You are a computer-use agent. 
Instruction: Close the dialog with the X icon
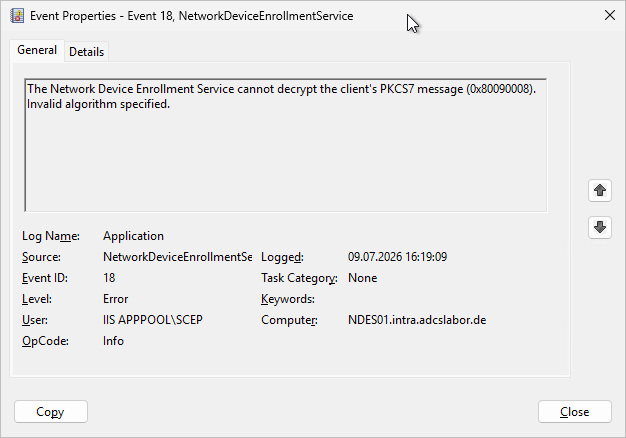(610, 16)
